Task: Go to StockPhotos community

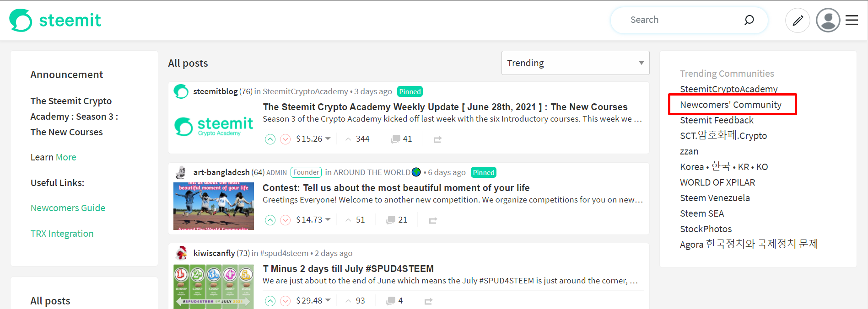Action: (x=706, y=229)
